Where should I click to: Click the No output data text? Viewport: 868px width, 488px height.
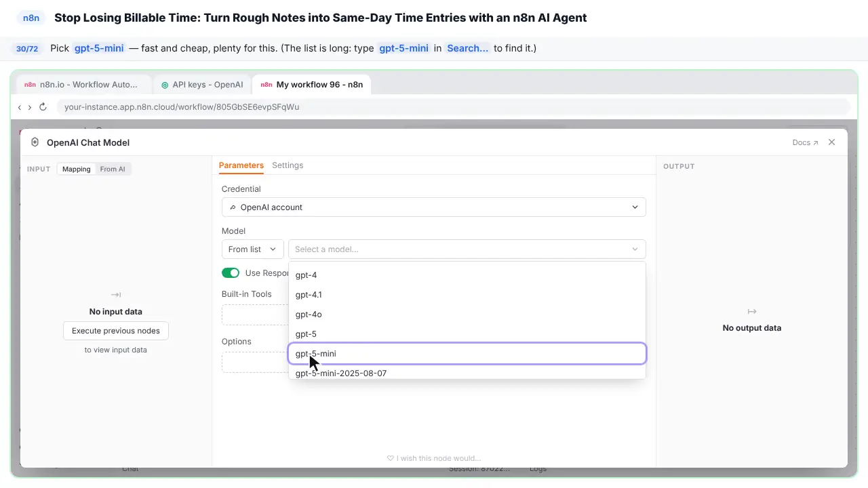(752, 328)
